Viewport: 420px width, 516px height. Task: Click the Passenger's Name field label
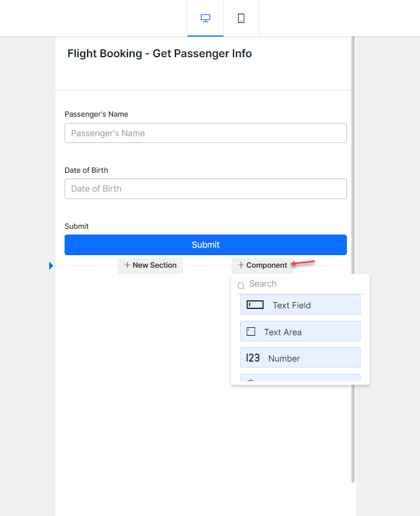click(96, 114)
